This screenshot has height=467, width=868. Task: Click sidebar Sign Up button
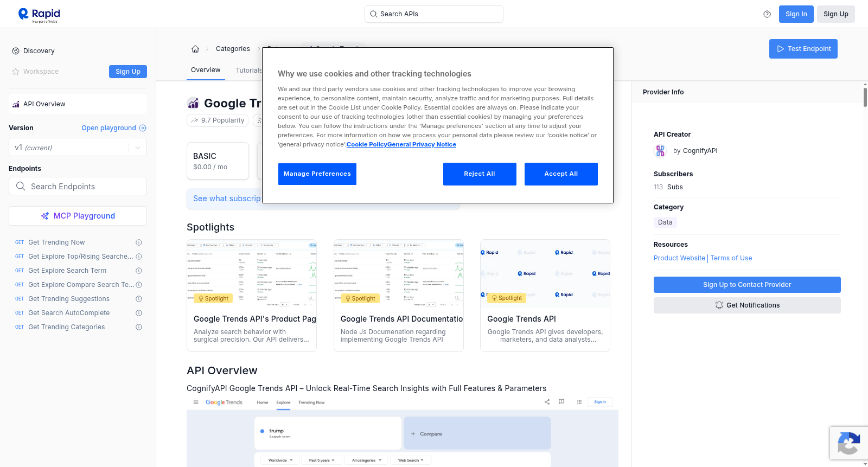pos(128,72)
